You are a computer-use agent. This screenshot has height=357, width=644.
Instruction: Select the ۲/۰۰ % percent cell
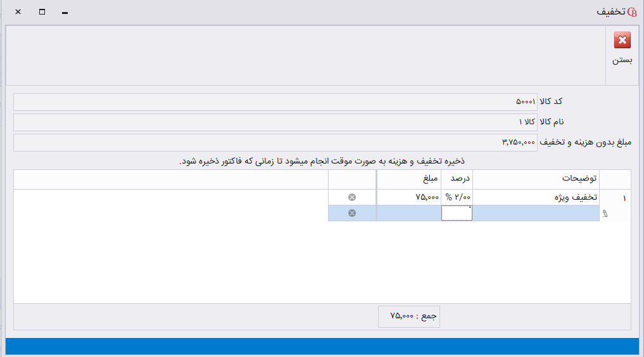[457, 197]
